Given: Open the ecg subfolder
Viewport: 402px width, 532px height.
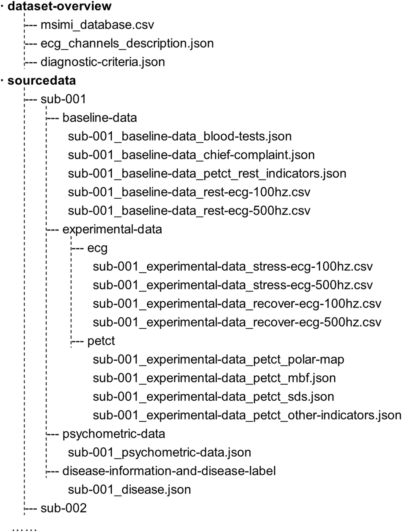Looking at the screenshot, I should click(x=97, y=248).
